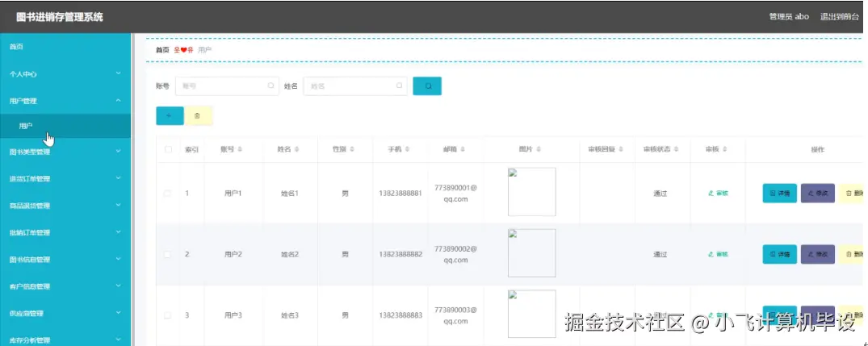Screen dimensions: 868x346
Task: Focus the 姓名 search input
Action: [355, 85]
